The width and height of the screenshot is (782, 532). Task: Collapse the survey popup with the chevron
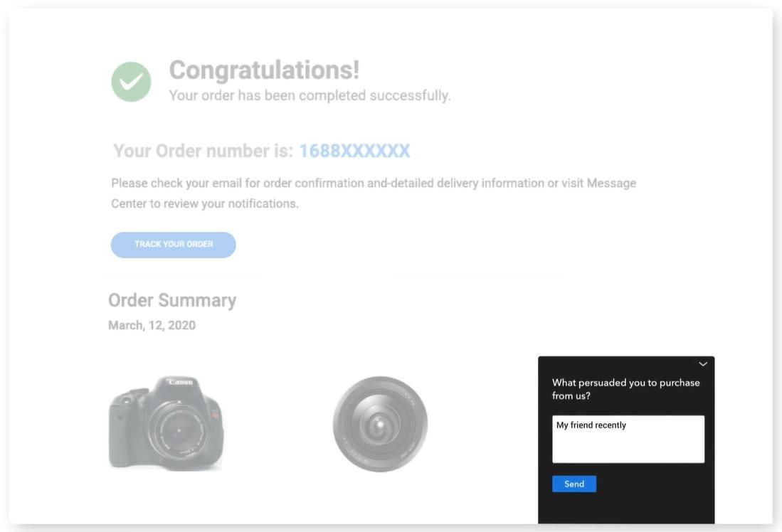(x=703, y=364)
